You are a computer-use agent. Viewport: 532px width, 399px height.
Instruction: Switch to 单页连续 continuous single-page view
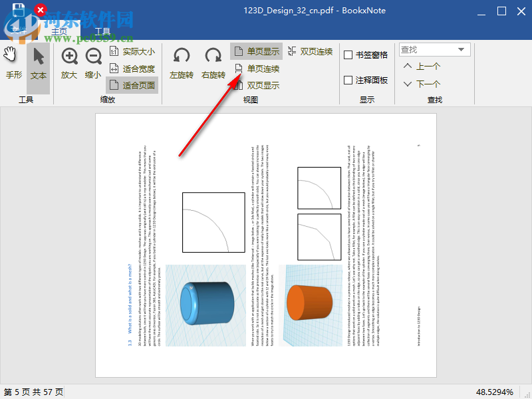point(259,67)
